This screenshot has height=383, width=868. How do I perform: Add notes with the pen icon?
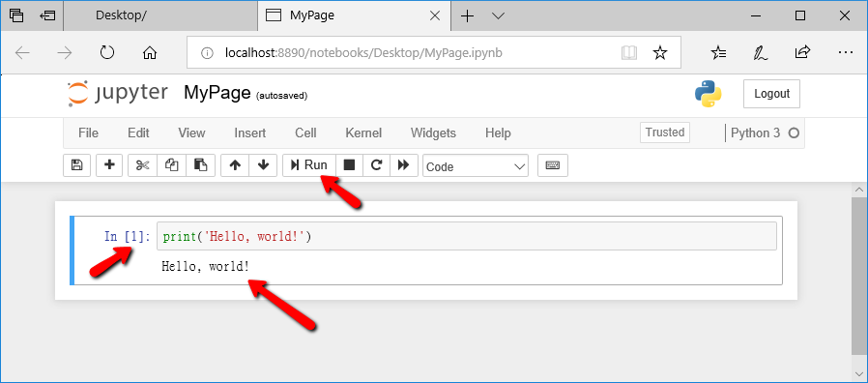pos(761,52)
